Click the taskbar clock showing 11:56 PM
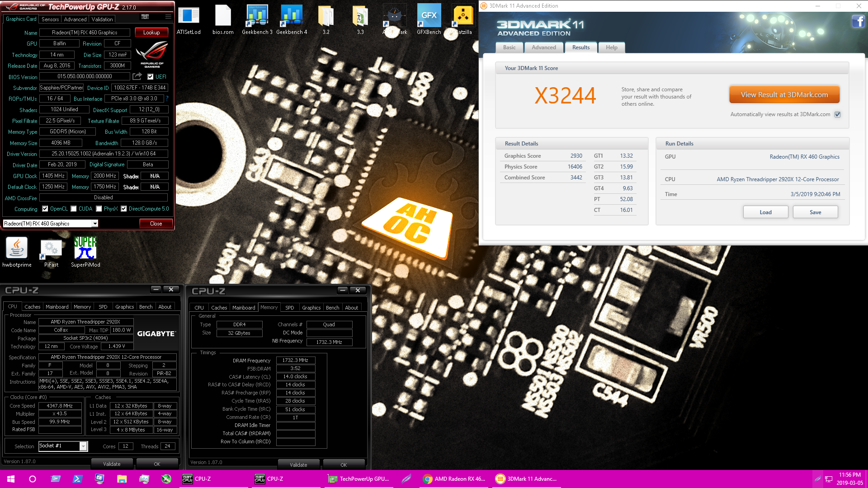Image resolution: width=868 pixels, height=488 pixels. click(850, 479)
